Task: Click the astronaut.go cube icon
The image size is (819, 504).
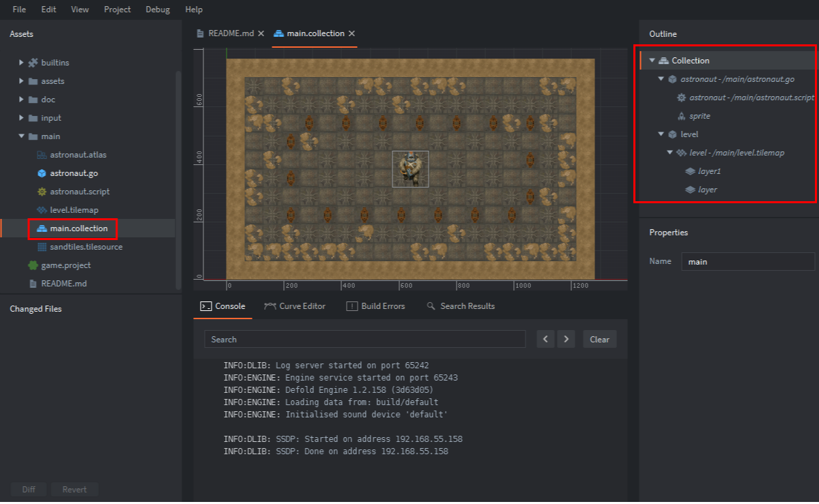Action: [x=42, y=173]
